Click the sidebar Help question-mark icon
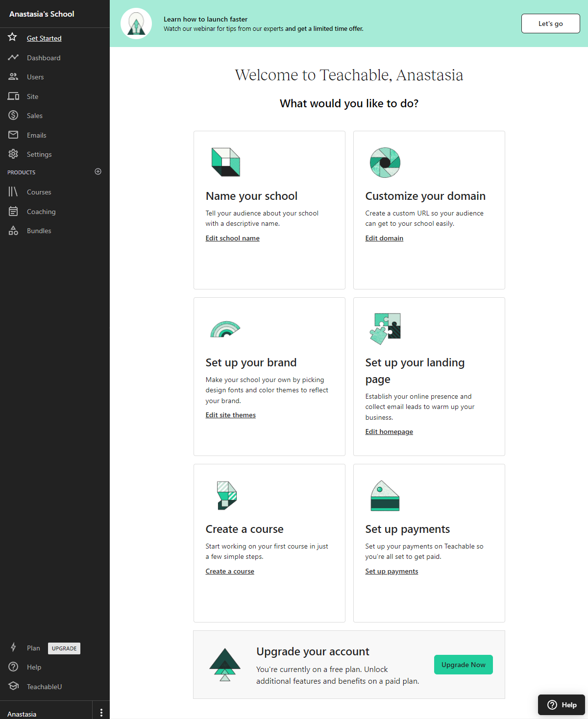This screenshot has height=719, width=588. (13, 667)
